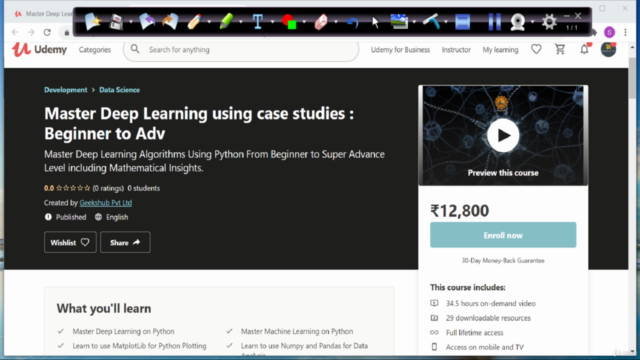The width and height of the screenshot is (640, 360).
Task: Click the '34.5 hours on-demand video' text
Action: tap(491, 303)
